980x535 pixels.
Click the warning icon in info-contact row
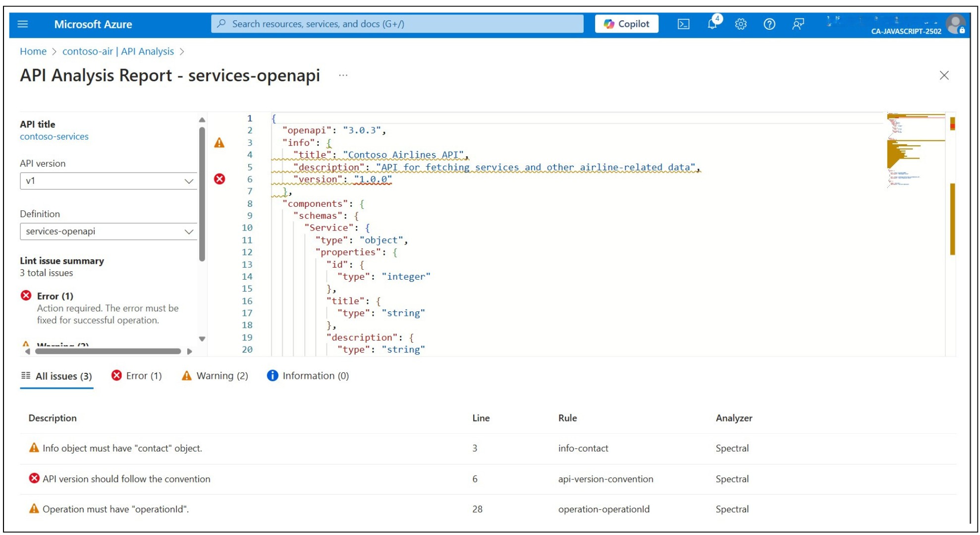pyautogui.click(x=34, y=448)
